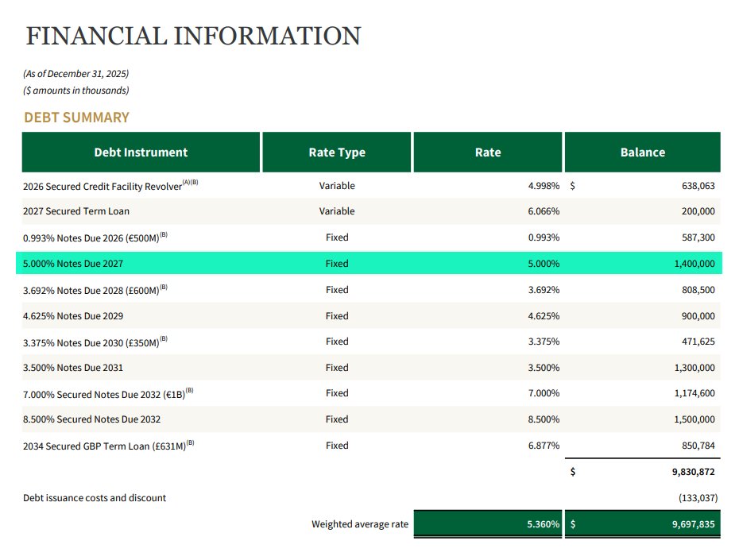Click the Debt Instrument column header

click(x=141, y=152)
